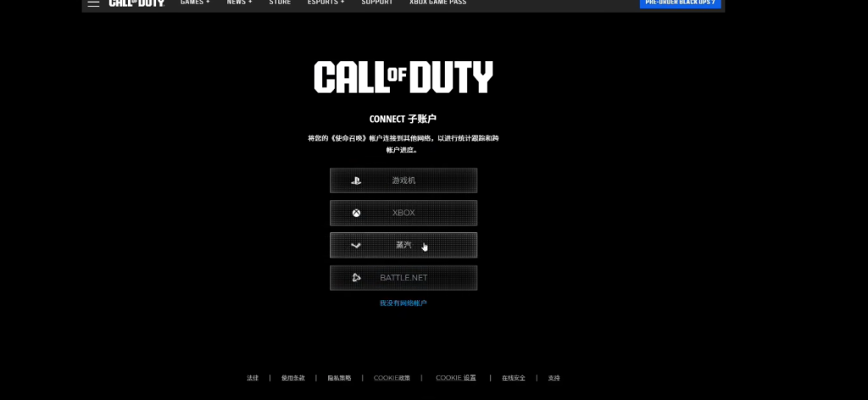Image resolution: width=868 pixels, height=400 pixels.
Task: Expand the GAMES dropdown menu
Action: 195,3
